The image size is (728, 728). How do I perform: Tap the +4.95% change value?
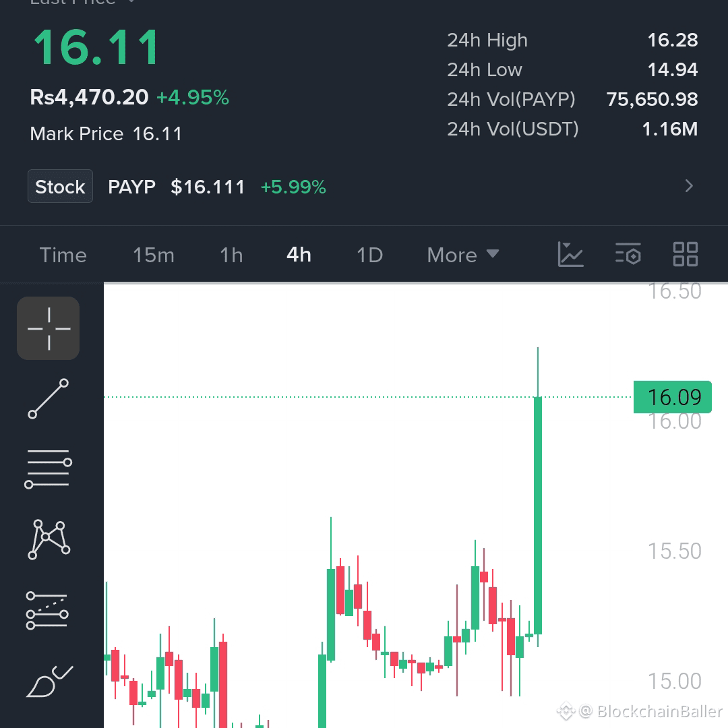(x=193, y=98)
